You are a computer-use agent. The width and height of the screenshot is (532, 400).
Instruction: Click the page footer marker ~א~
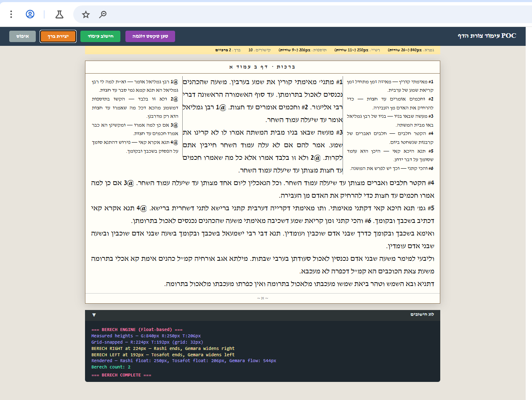pyautogui.click(x=262, y=298)
